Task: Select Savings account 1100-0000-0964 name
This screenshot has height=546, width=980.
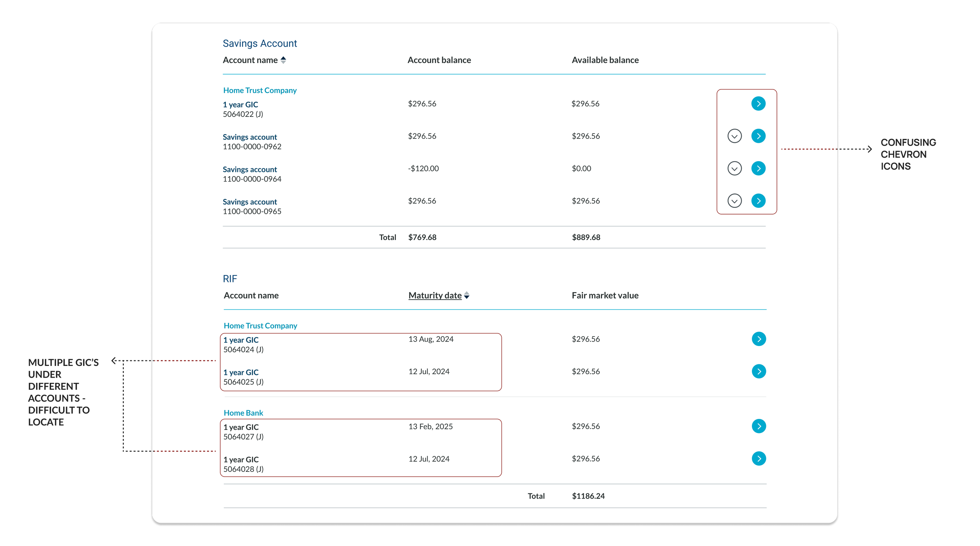Action: (250, 169)
